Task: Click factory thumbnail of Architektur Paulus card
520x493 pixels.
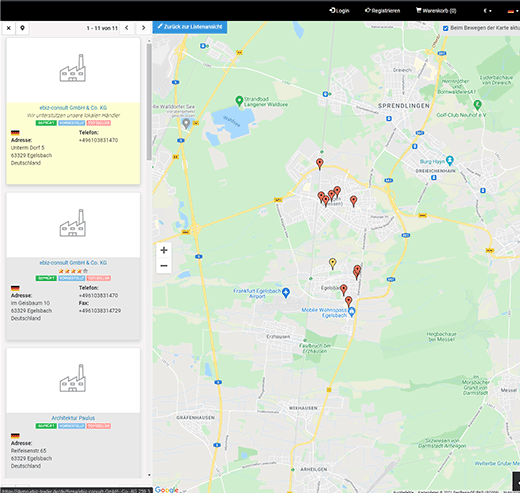Action: 73,378
